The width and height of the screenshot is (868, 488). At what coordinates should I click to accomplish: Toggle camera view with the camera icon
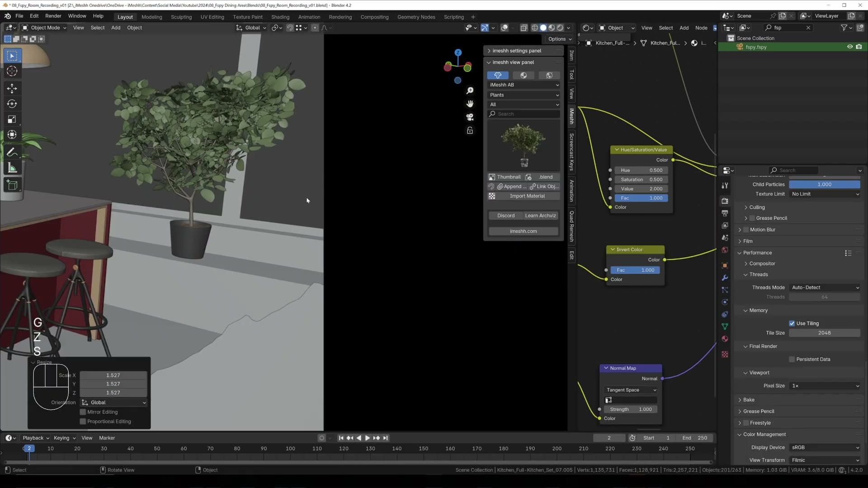point(470,117)
